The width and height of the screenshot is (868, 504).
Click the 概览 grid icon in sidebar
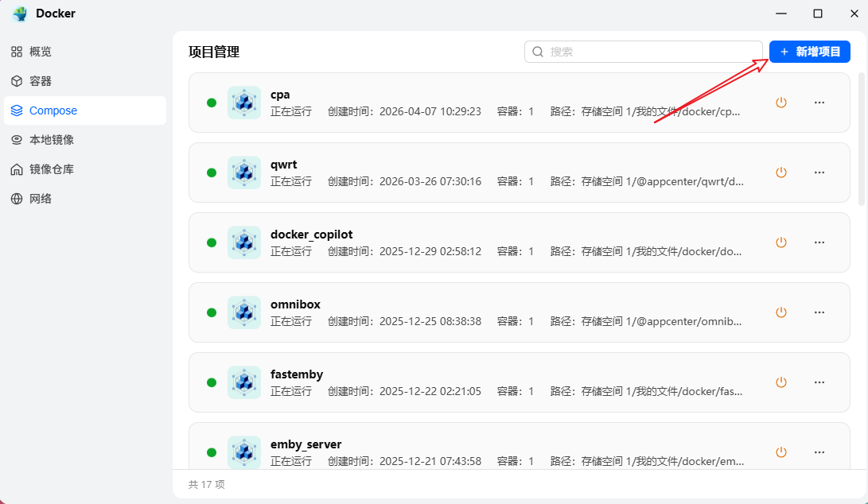pos(17,52)
